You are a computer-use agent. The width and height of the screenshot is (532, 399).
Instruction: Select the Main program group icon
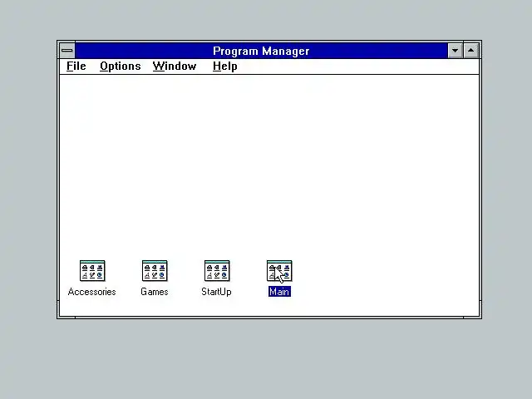click(279, 271)
